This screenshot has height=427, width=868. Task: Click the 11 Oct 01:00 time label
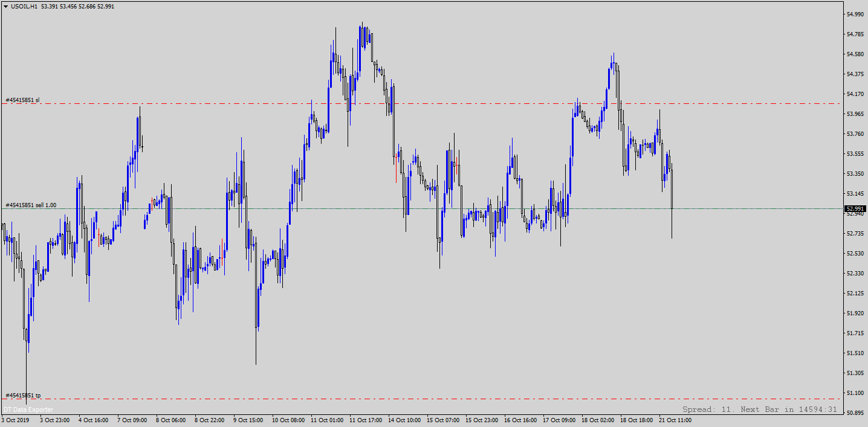tap(326, 420)
